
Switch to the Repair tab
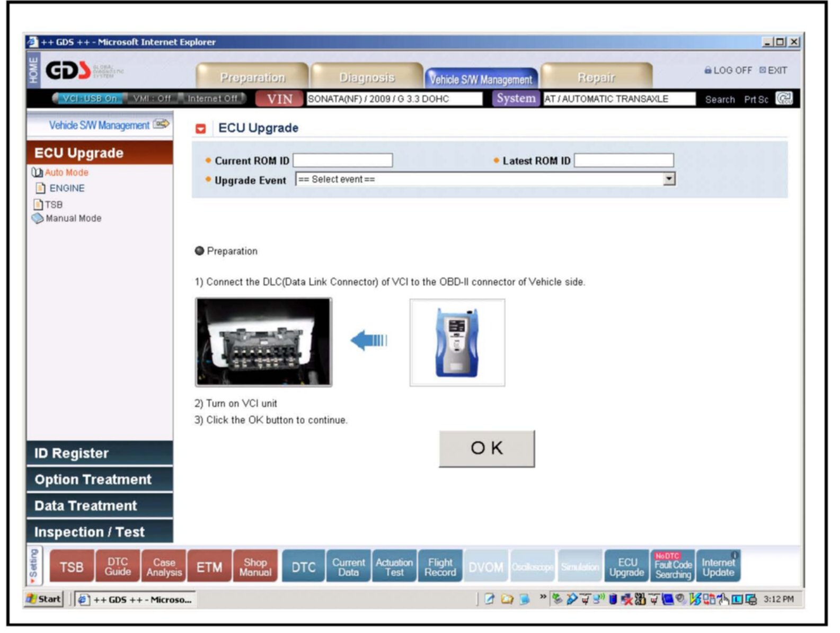pos(596,77)
